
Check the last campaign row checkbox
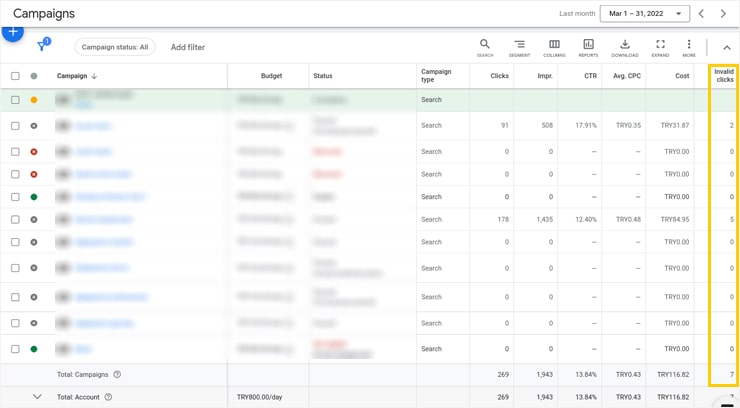point(15,349)
